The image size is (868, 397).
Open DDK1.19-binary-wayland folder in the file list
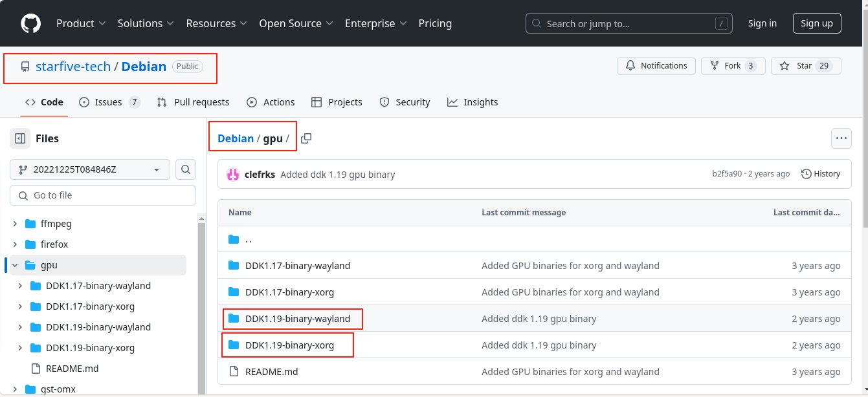298,319
